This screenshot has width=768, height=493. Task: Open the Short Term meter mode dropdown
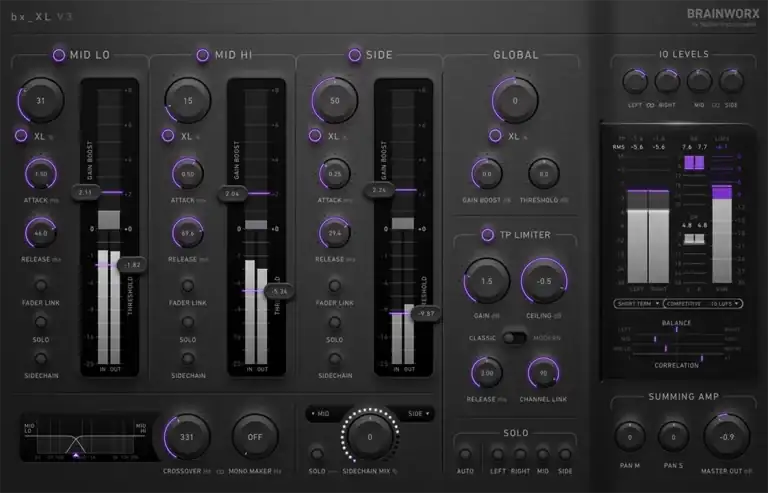coord(638,304)
